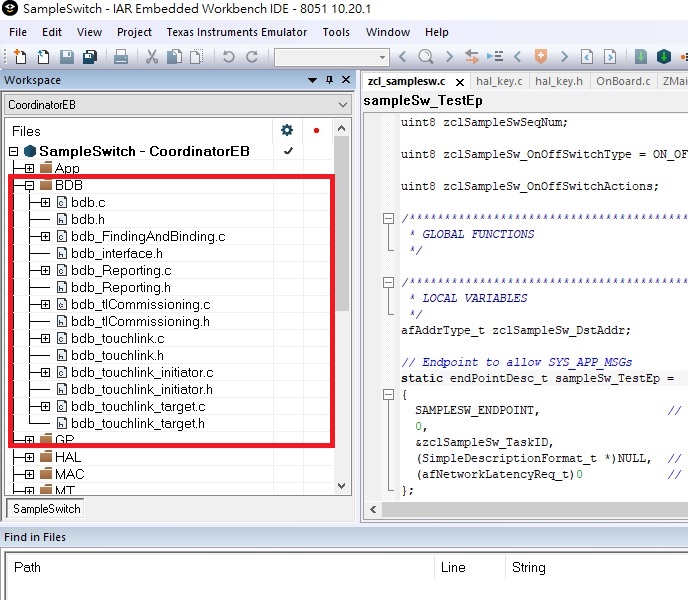This screenshot has height=600, width=688.
Task: Click the Cut scissors icon
Action: (152, 57)
